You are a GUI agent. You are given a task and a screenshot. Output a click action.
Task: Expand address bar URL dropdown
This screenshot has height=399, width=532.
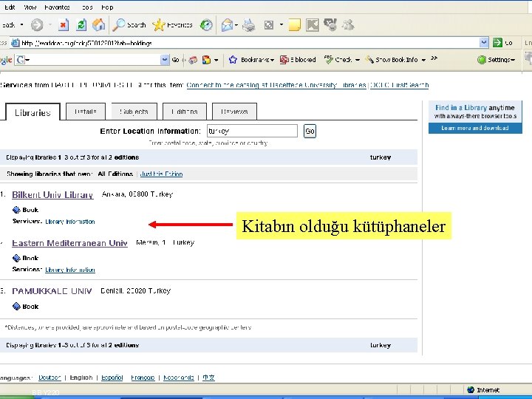coord(484,43)
